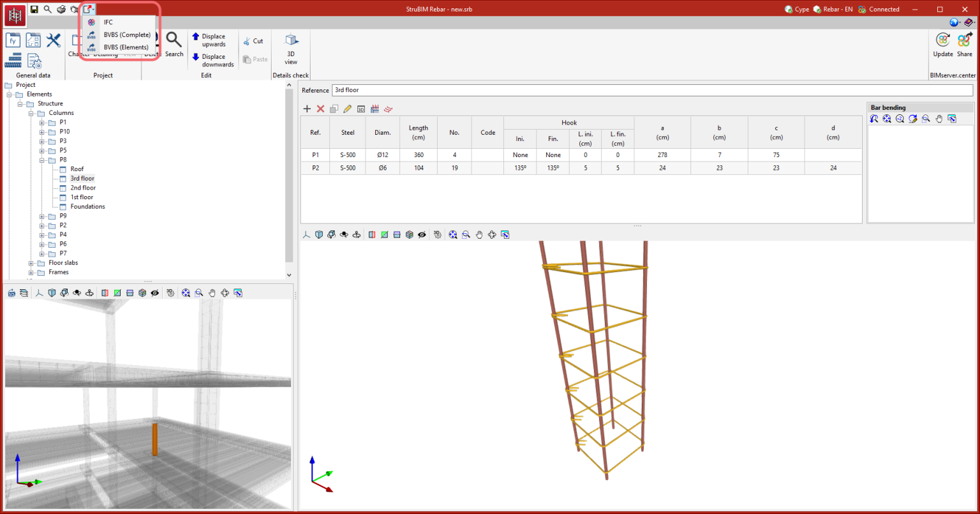
Task: Collapse the P8 column node
Action: 42,160
